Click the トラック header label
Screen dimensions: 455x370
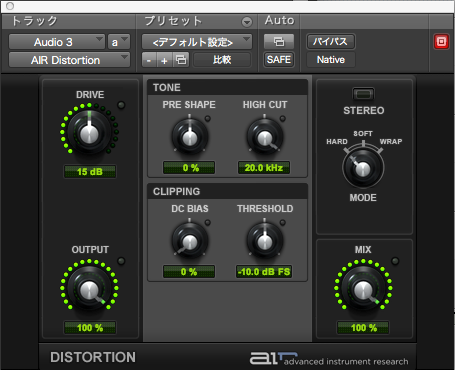[34, 21]
